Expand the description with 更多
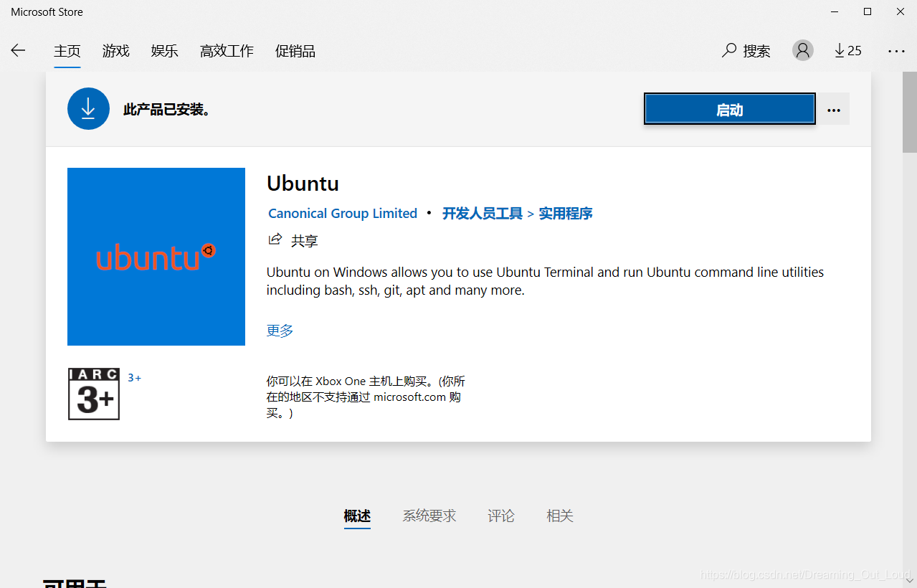917x588 pixels. 280,331
